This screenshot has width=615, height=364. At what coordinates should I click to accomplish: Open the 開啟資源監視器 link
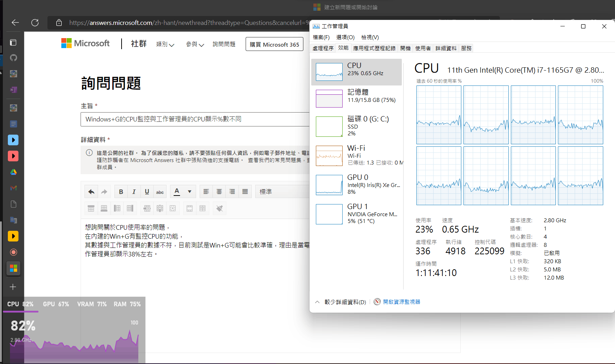[401, 302]
